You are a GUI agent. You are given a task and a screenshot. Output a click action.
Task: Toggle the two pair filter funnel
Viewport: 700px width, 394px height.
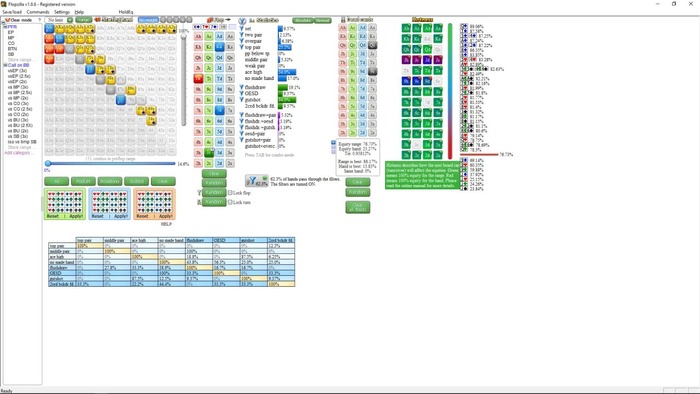pos(242,35)
